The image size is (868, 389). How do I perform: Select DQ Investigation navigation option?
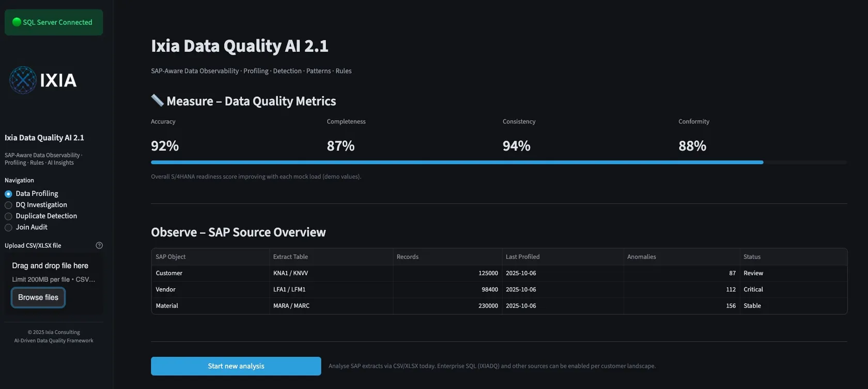click(36, 205)
